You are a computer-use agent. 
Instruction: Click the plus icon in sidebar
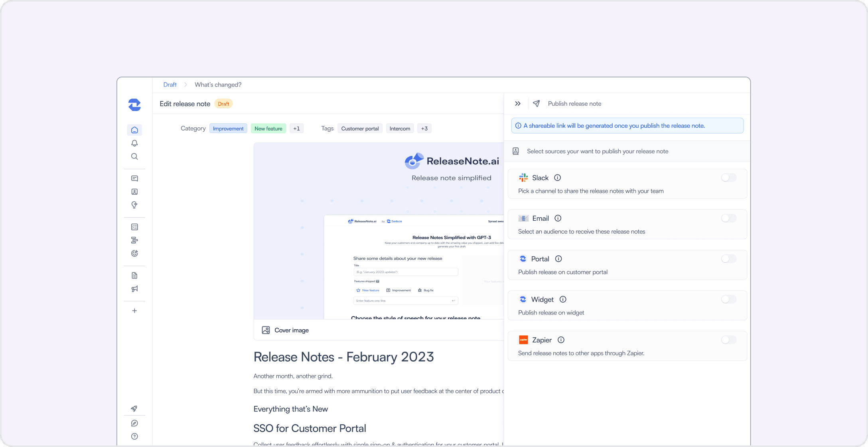point(134,311)
